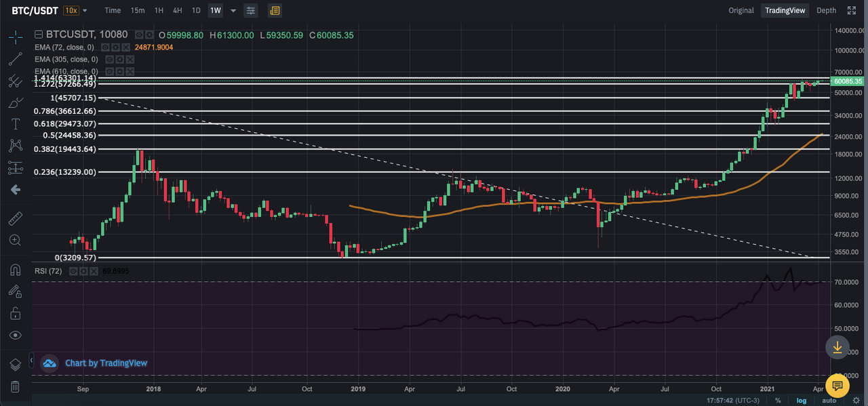Open RSI 72 indicator settings
Image resolution: width=868 pixels, height=406 pixels.
[x=83, y=271]
